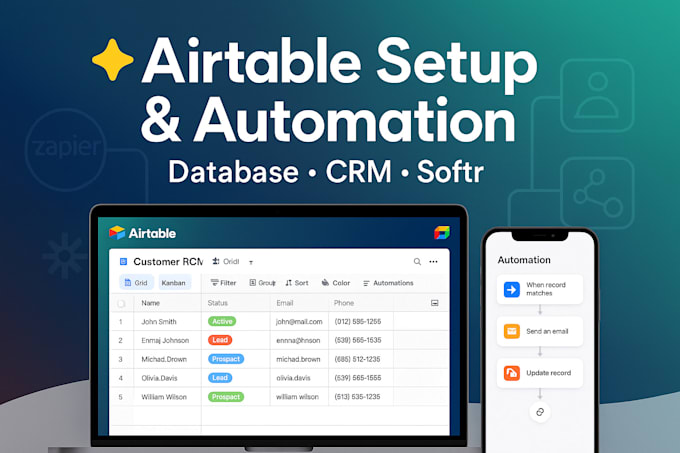
Task: Open the Group toolbar option
Action: pyautogui.click(x=262, y=283)
